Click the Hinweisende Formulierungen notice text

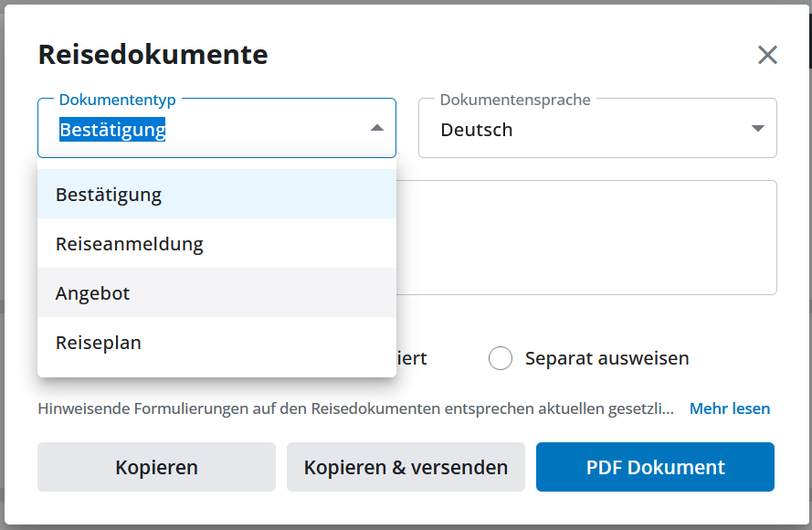coord(355,408)
